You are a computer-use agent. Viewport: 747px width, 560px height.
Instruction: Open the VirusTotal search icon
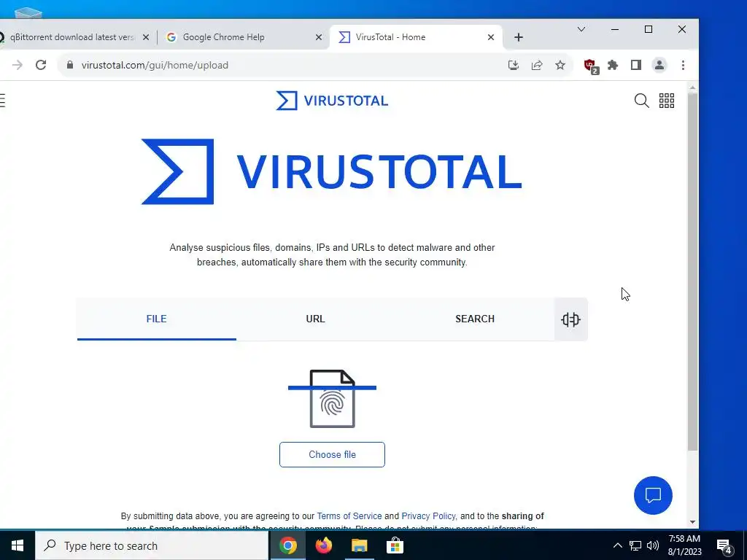pyautogui.click(x=641, y=101)
